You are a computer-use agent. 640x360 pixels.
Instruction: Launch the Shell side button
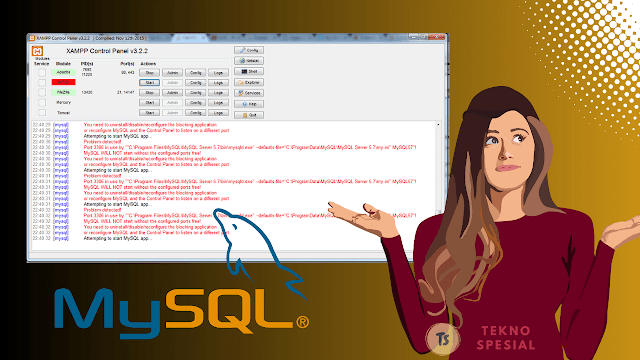coord(249,71)
